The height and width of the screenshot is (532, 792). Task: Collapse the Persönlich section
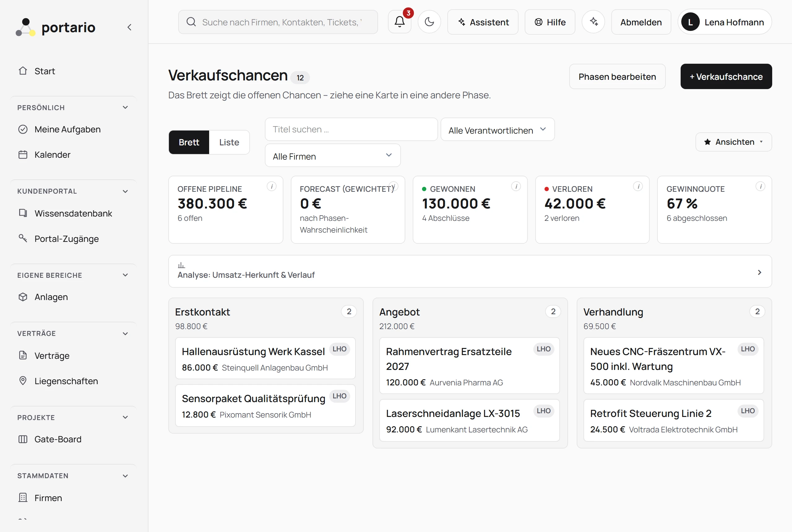(x=74, y=108)
